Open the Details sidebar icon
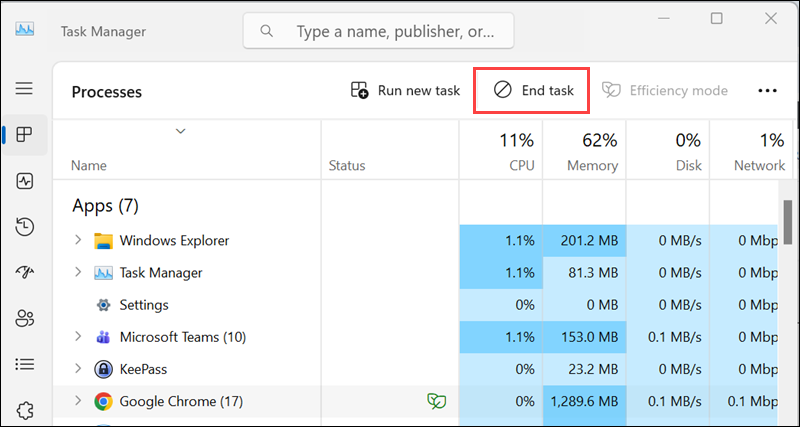Screen dimensions: 800x427 pos(24,364)
